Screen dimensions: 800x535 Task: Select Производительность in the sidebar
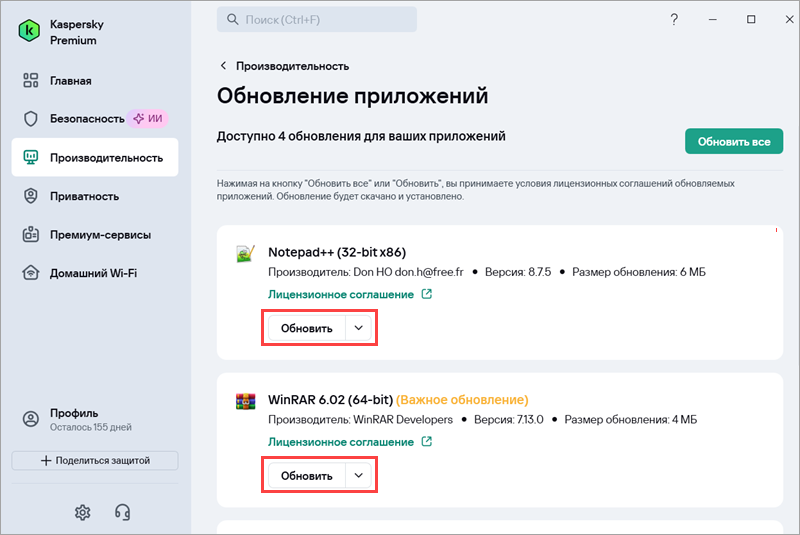tap(95, 158)
